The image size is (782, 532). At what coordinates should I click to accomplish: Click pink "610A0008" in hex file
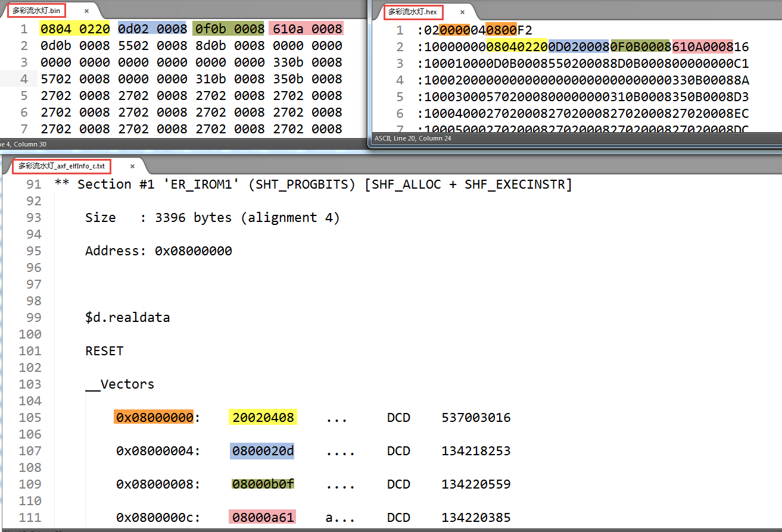point(703,46)
